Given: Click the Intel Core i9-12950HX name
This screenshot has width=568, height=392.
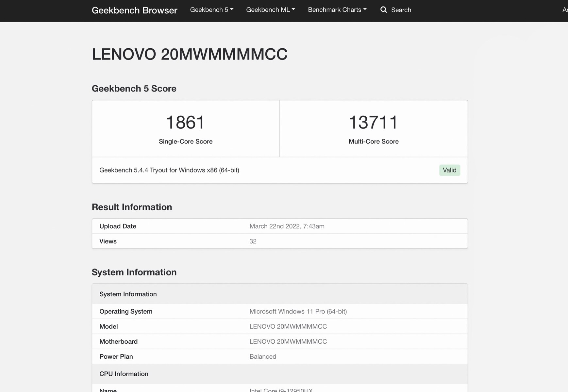Looking at the screenshot, I should [281, 390].
